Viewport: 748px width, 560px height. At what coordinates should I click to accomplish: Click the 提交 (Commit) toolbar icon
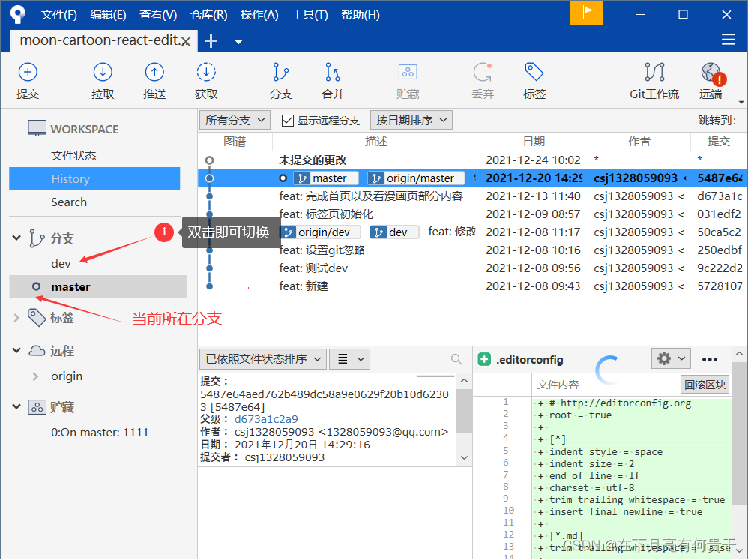click(28, 73)
